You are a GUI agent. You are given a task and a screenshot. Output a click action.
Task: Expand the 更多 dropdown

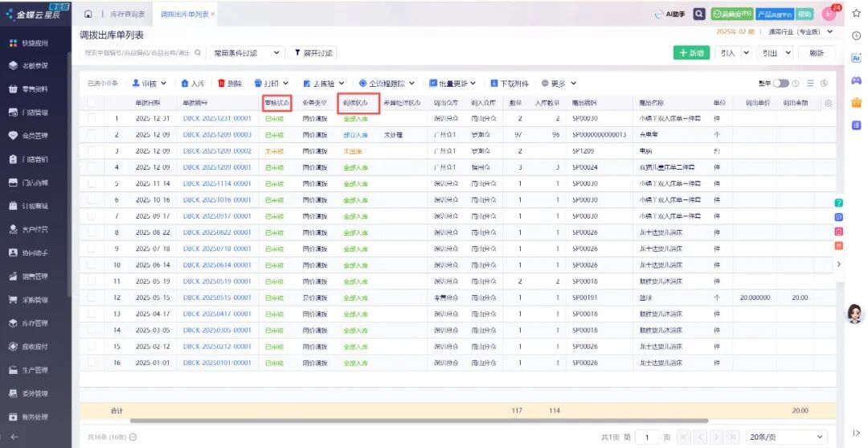(x=574, y=84)
